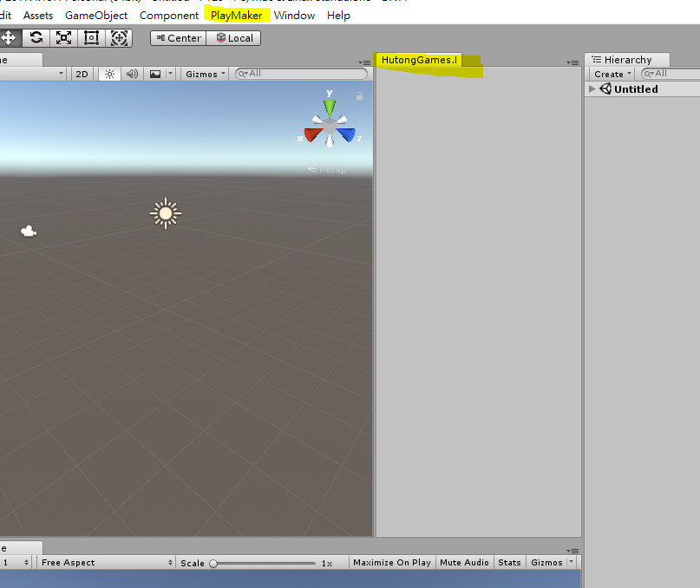This screenshot has height=588, width=700.
Task: Open the Display 1 dropdown
Action: 16,563
